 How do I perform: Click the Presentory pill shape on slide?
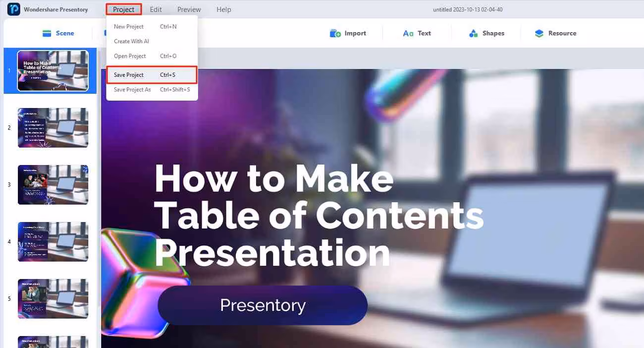[263, 305]
